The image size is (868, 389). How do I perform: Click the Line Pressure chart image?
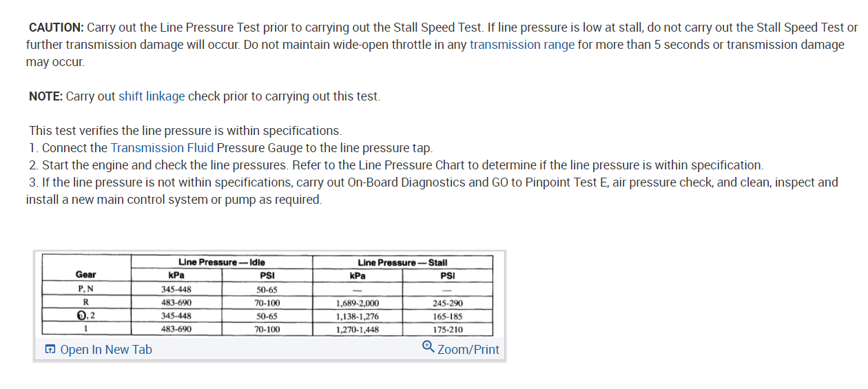pos(269,296)
